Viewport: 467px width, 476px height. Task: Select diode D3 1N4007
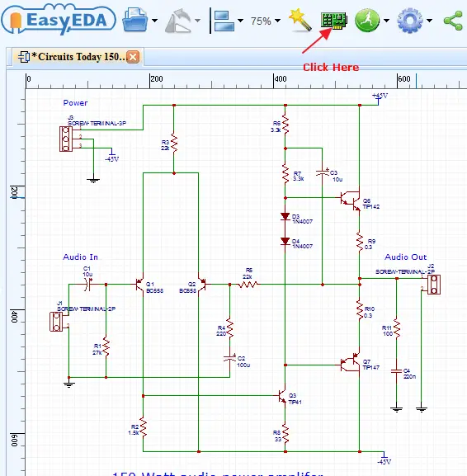[x=285, y=216]
